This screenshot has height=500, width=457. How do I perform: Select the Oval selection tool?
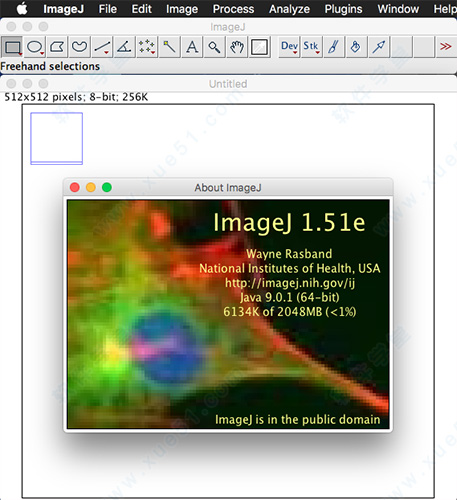35,47
